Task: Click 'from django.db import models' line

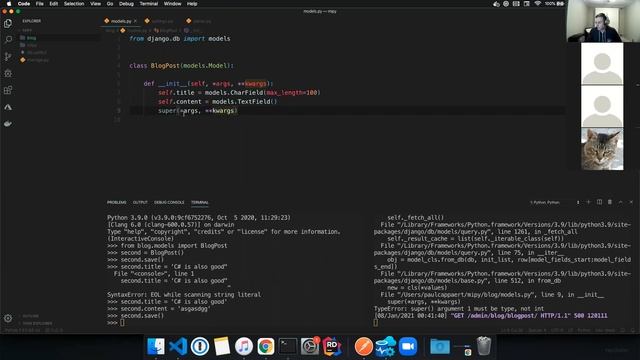Action: click(180, 39)
